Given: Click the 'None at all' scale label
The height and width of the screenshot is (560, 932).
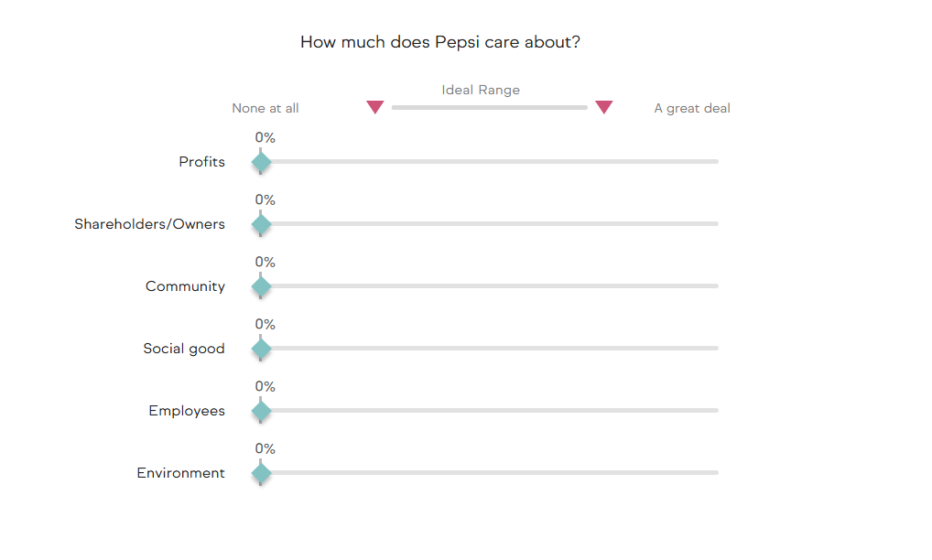Looking at the screenshot, I should tap(266, 108).
